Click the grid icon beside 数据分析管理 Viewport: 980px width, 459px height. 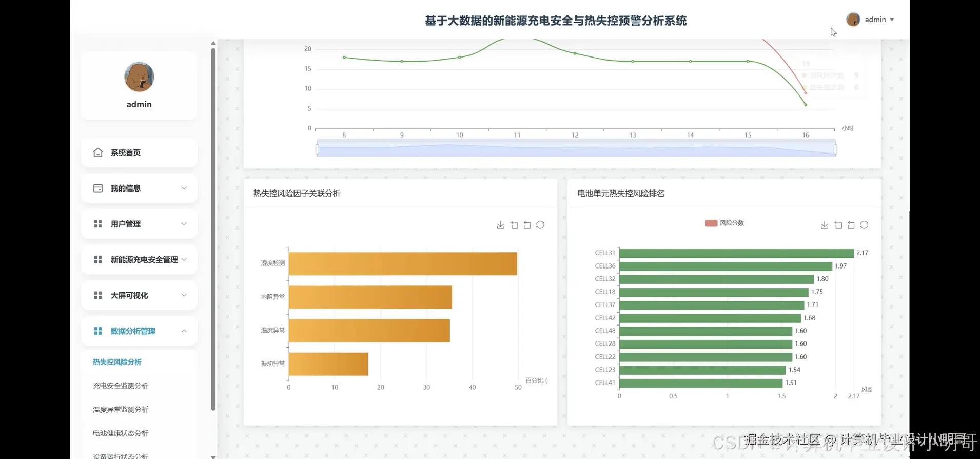[98, 331]
